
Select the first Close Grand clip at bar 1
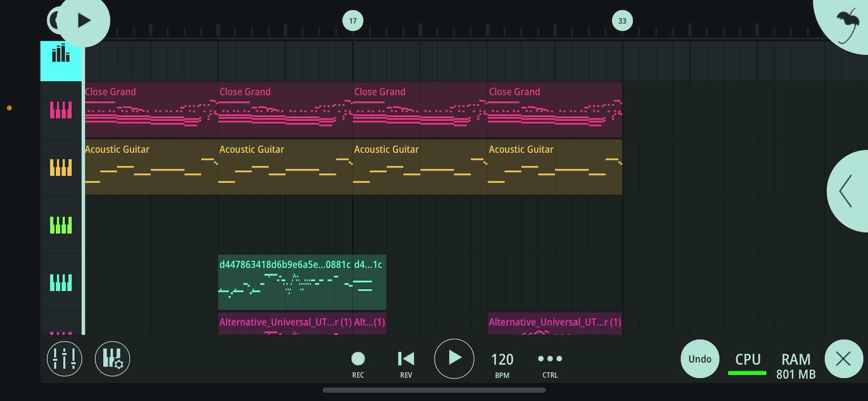(151, 110)
